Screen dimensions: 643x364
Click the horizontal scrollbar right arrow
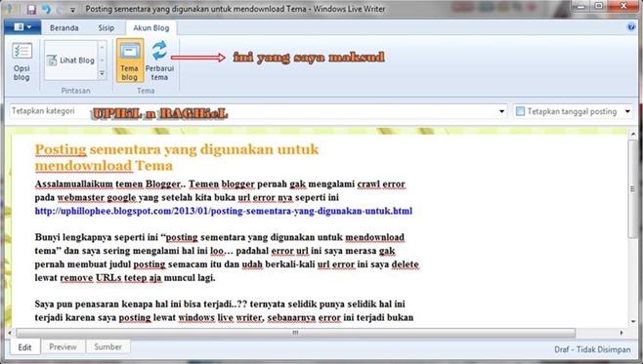coord(622,333)
